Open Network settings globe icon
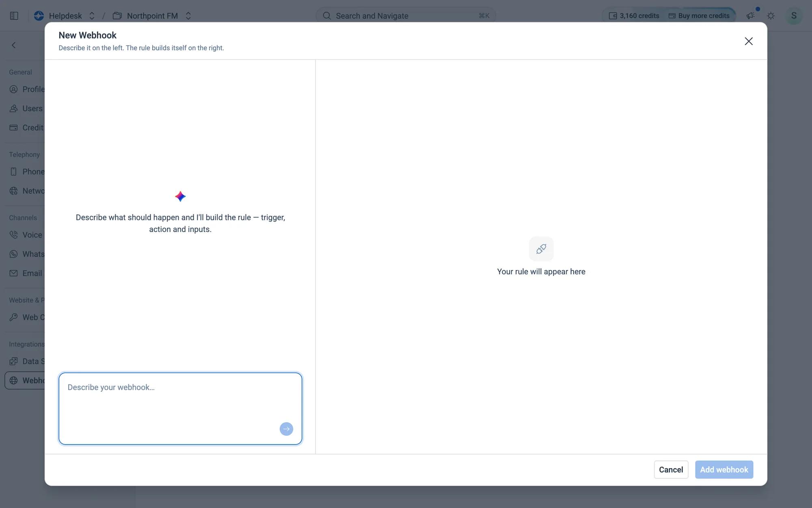This screenshot has height=508, width=812. 13,191
